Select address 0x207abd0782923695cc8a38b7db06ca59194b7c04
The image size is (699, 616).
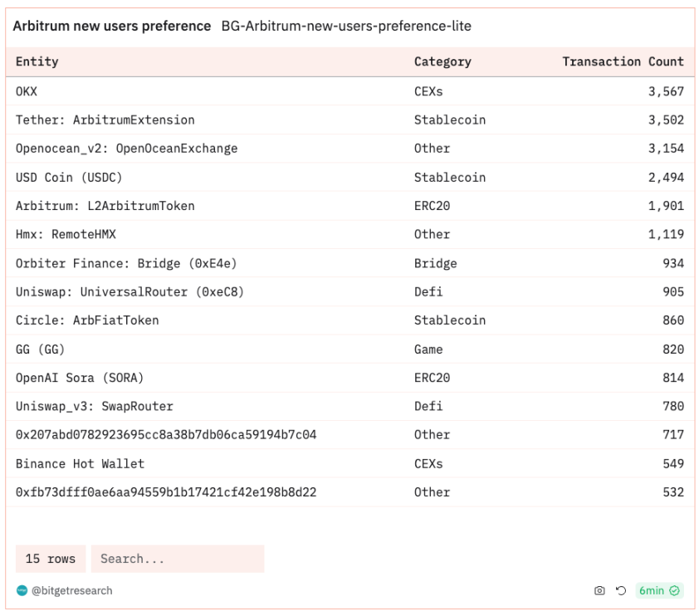tap(166, 434)
